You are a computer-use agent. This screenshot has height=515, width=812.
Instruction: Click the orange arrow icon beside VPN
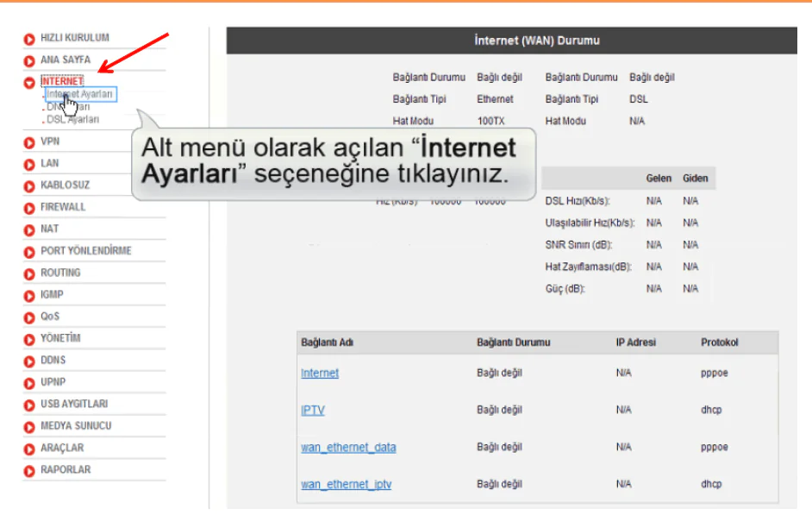[x=28, y=141]
